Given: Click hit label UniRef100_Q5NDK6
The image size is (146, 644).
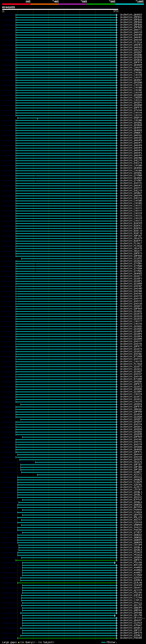Looking at the screenshot, I should [x=131, y=70].
